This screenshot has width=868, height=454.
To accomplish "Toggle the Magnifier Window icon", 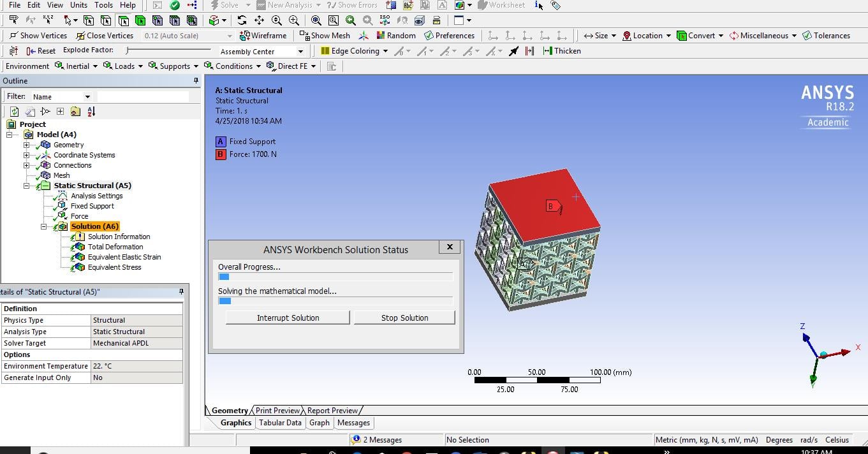I will pyautogui.click(x=334, y=20).
